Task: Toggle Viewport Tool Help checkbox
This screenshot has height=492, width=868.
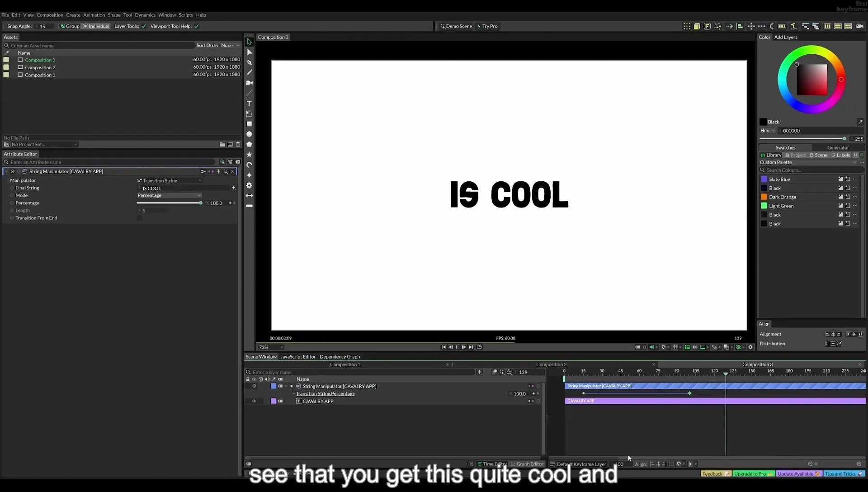Action: (197, 26)
